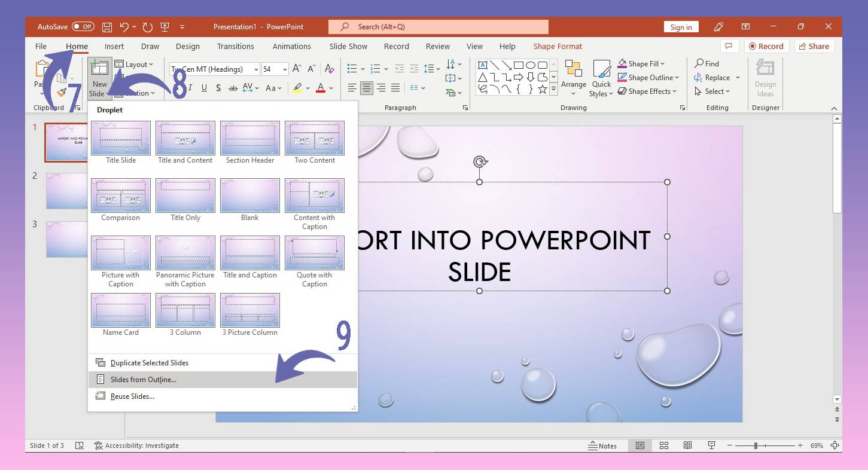Open the font size dropdown

pyautogui.click(x=284, y=69)
